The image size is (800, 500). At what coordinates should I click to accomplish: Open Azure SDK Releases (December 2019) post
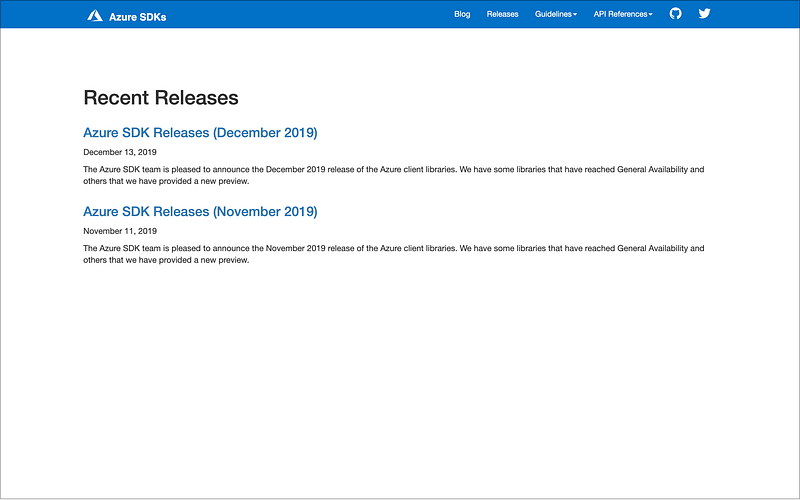point(201,133)
